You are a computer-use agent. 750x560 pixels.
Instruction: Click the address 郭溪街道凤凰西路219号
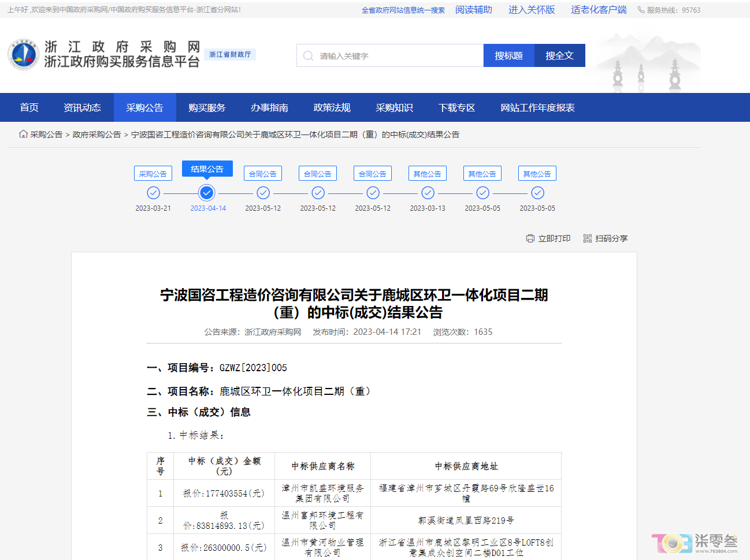pos(466,521)
